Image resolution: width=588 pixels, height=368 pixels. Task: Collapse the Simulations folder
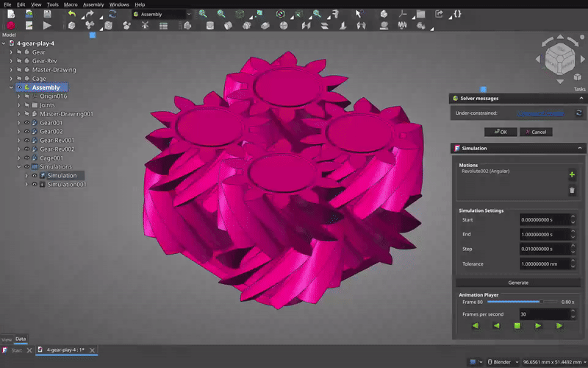[x=18, y=167]
